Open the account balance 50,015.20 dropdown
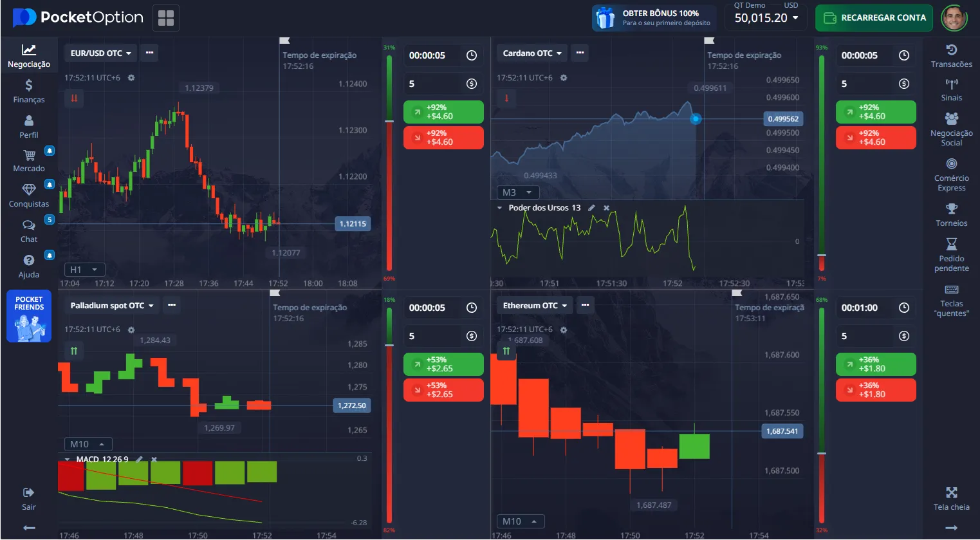980x540 pixels. click(x=766, y=18)
